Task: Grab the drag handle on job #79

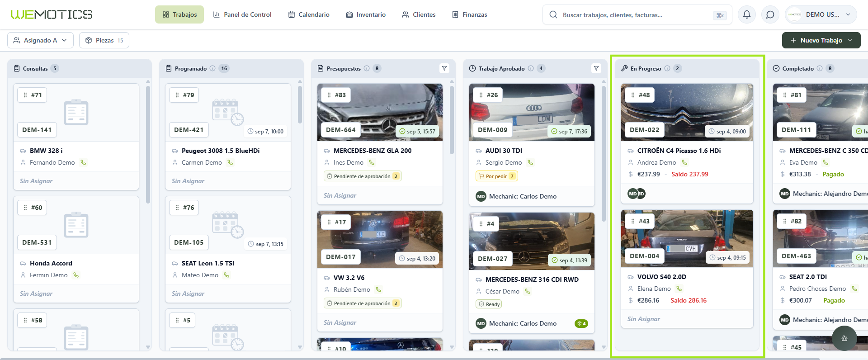Action: point(177,95)
